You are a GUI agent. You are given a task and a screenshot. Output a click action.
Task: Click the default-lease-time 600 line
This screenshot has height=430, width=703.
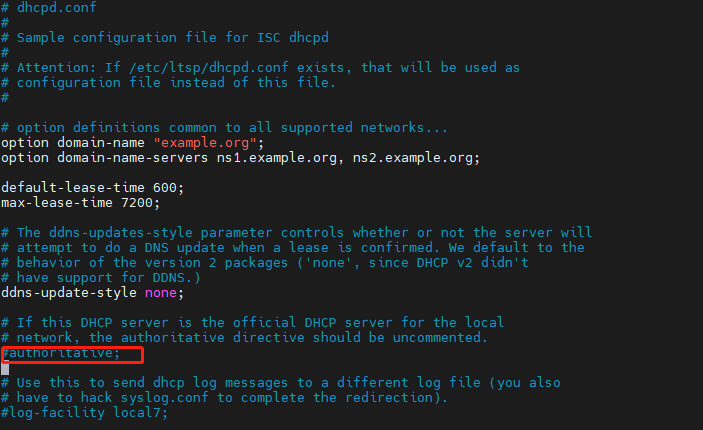(x=92, y=188)
